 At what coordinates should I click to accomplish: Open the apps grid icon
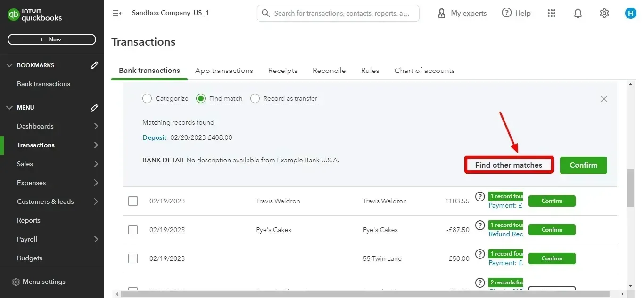click(552, 13)
